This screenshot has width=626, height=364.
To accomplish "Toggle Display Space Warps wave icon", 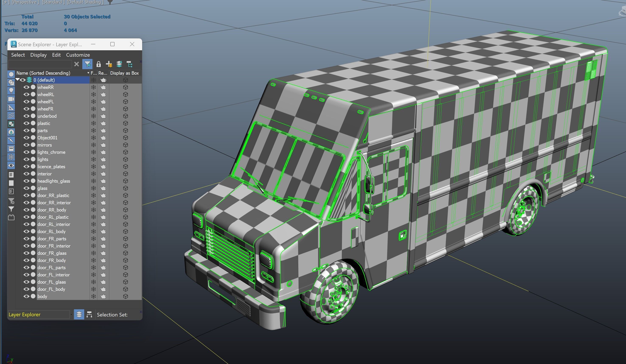I will click(11, 116).
